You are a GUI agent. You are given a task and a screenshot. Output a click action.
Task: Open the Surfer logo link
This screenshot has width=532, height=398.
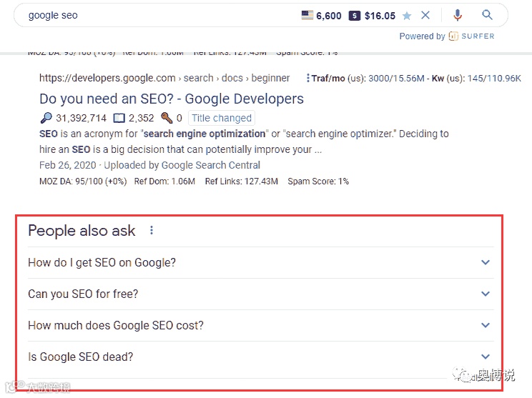tap(471, 36)
